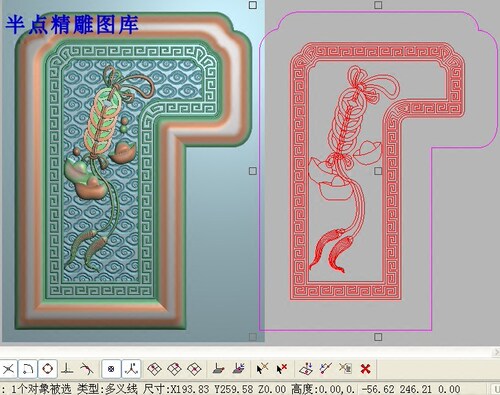
Task: Click top selection handle of the magenta outline
Action: (378, 5)
